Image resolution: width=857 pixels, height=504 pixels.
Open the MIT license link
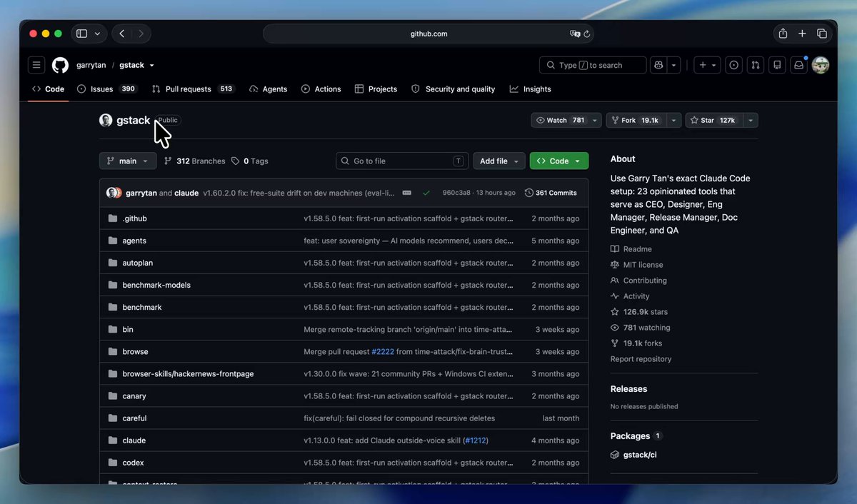click(x=637, y=265)
